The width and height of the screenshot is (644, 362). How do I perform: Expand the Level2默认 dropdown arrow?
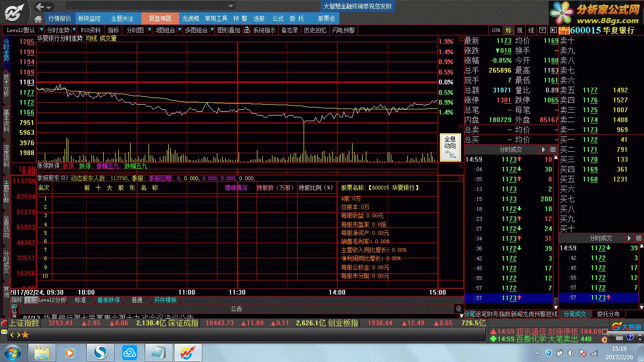[41, 30]
